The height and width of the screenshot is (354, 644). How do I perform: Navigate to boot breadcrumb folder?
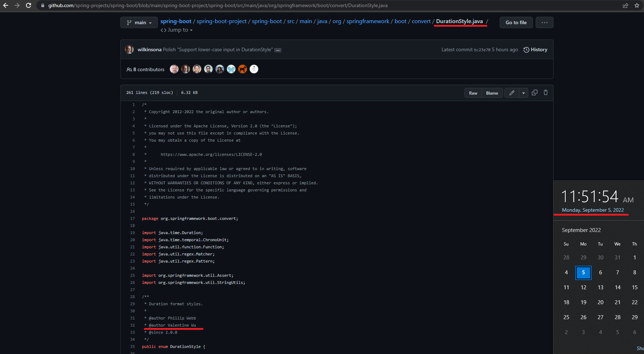(x=400, y=21)
